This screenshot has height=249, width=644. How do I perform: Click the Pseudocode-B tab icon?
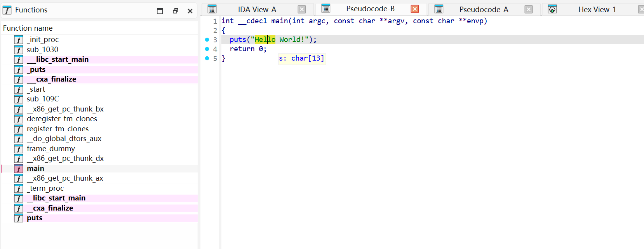point(326,8)
